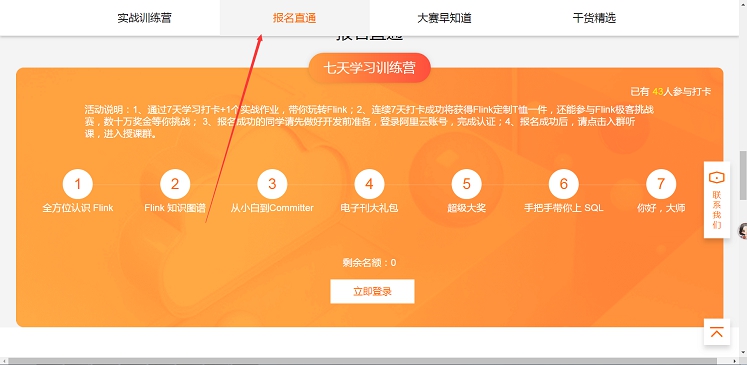Click the Flink 知识图谱 label
Screen dimensions: 747x365
(x=175, y=208)
